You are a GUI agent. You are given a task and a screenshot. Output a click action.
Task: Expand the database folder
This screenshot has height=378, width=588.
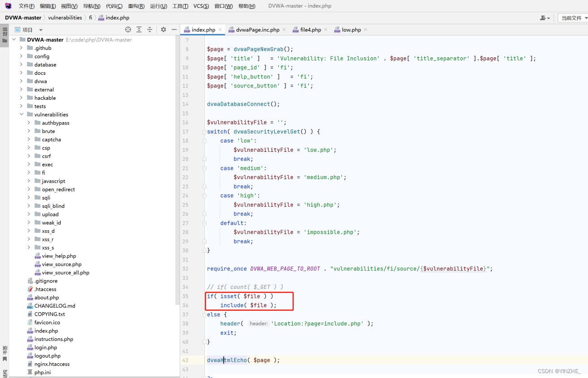tap(21, 64)
